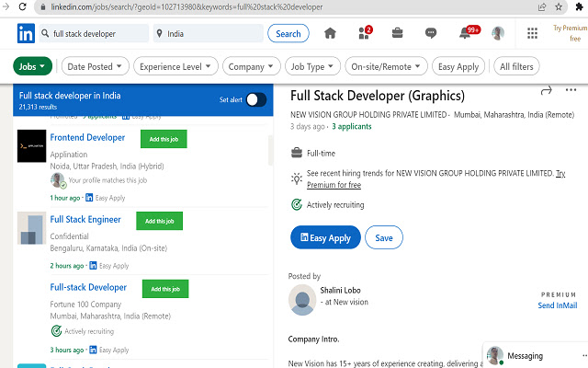The width and height of the screenshot is (588, 368).
Task: Open the LinkedIn home logo
Action: 26,33
